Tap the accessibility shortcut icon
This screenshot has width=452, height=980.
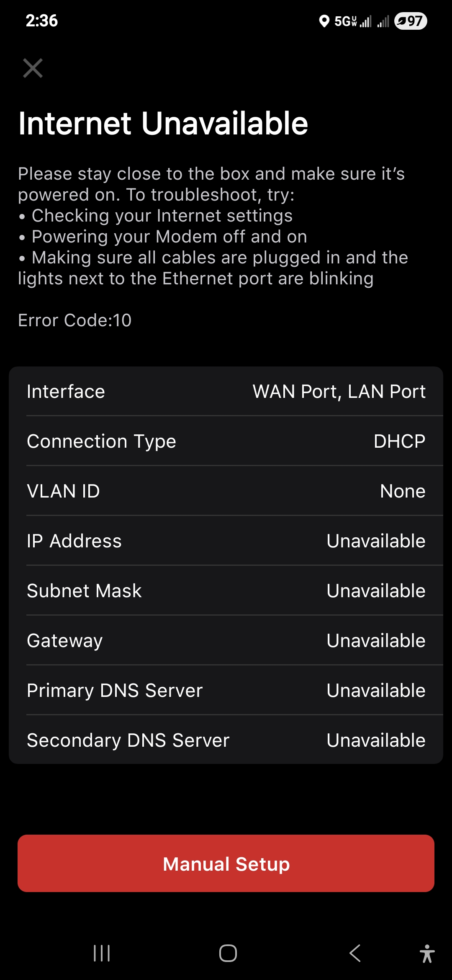pos(427,954)
